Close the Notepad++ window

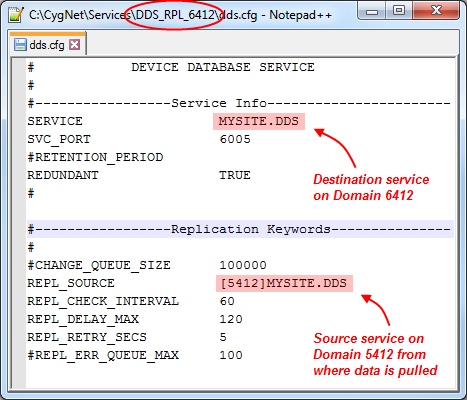436,11
